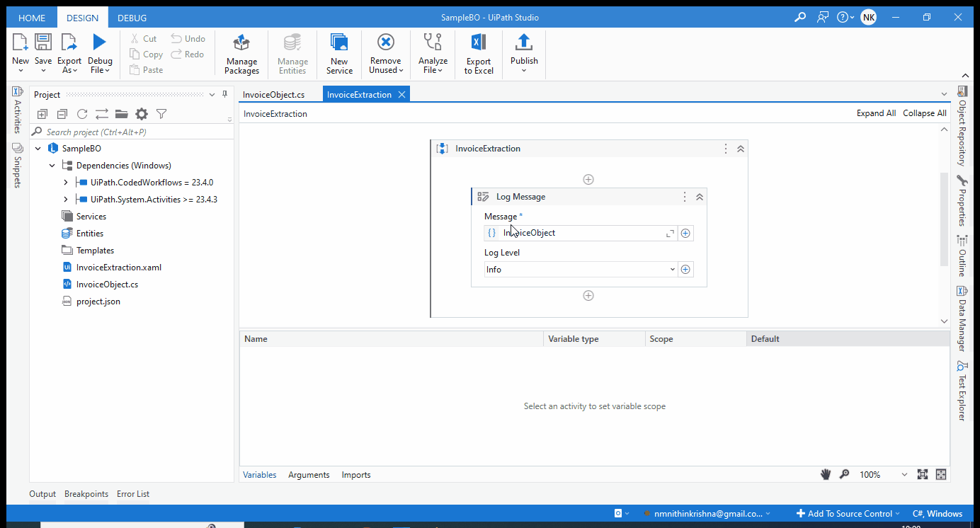Click the Undo command
The height and width of the screenshot is (528, 980).
click(x=188, y=39)
